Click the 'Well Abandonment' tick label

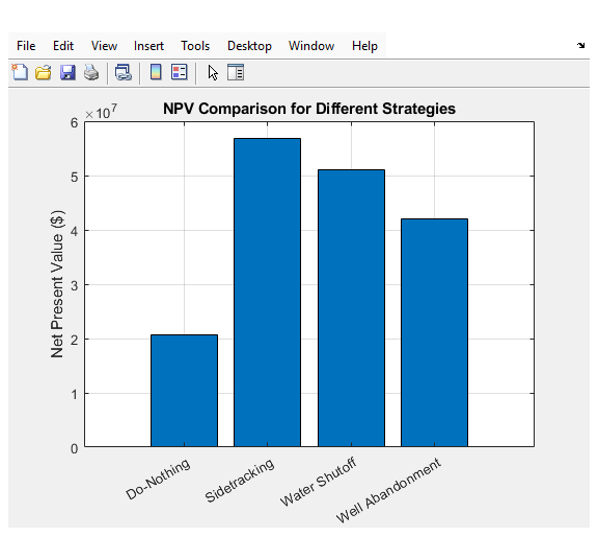(389, 490)
